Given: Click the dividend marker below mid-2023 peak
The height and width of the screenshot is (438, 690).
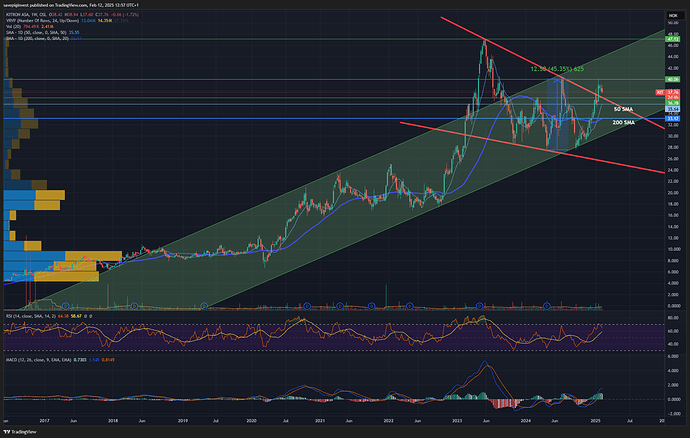Looking at the screenshot, I should [x=480, y=305].
